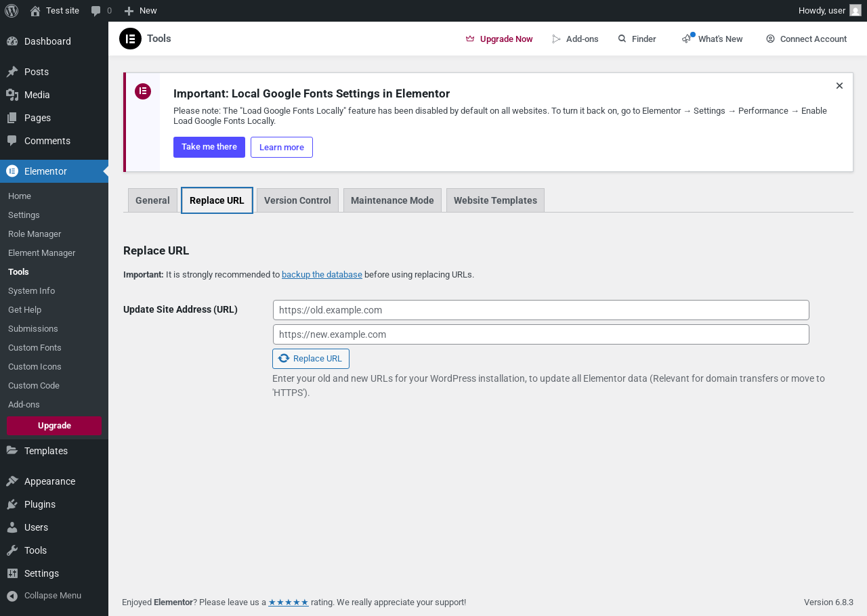This screenshot has width=867, height=616.
Task: Open the Test site home icon
Action: (35, 11)
